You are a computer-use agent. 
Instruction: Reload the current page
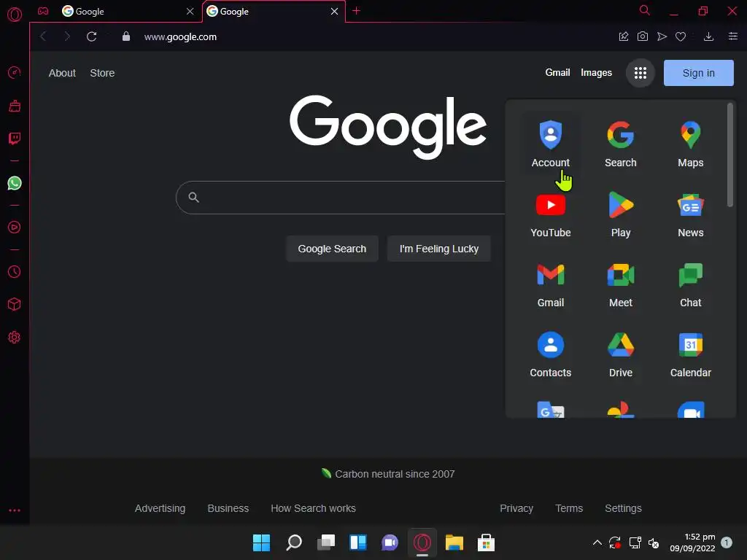tap(91, 36)
